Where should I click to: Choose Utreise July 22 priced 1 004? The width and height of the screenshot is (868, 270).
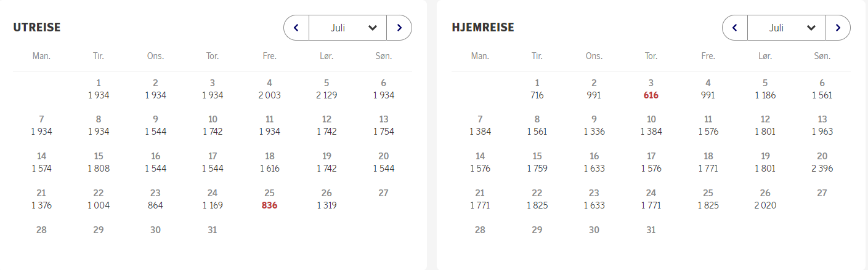(x=99, y=199)
